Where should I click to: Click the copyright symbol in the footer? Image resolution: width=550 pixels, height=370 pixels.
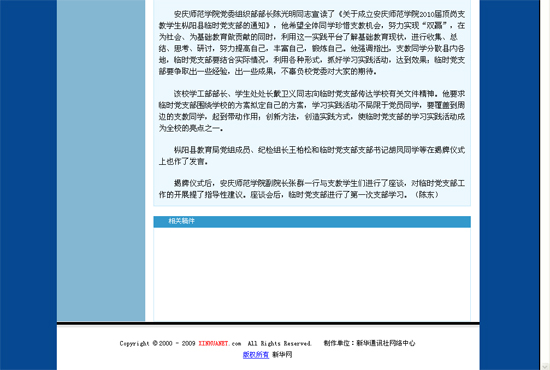tap(155, 343)
